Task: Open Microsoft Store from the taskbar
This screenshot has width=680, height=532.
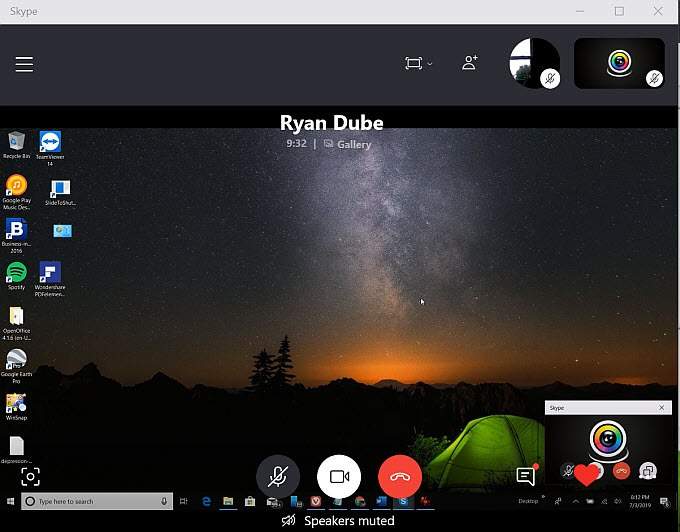Action: pos(250,501)
